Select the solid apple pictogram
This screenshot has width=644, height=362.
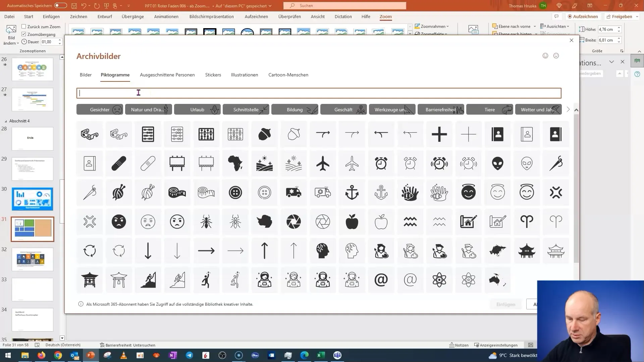352,222
